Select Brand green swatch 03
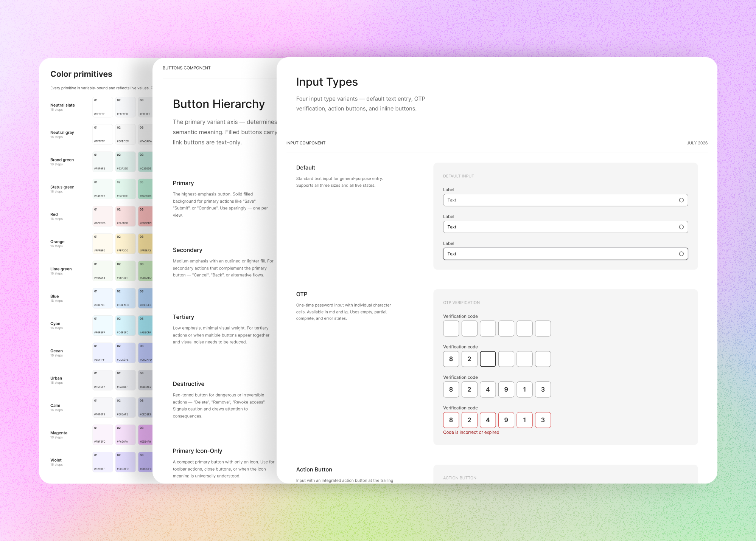The width and height of the screenshot is (756, 541). pyautogui.click(x=146, y=161)
